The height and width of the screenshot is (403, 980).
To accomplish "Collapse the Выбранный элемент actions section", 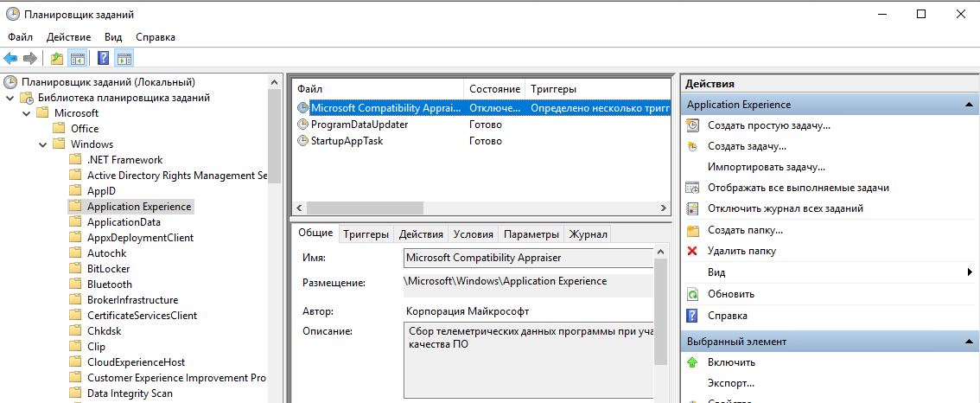I will [x=969, y=342].
